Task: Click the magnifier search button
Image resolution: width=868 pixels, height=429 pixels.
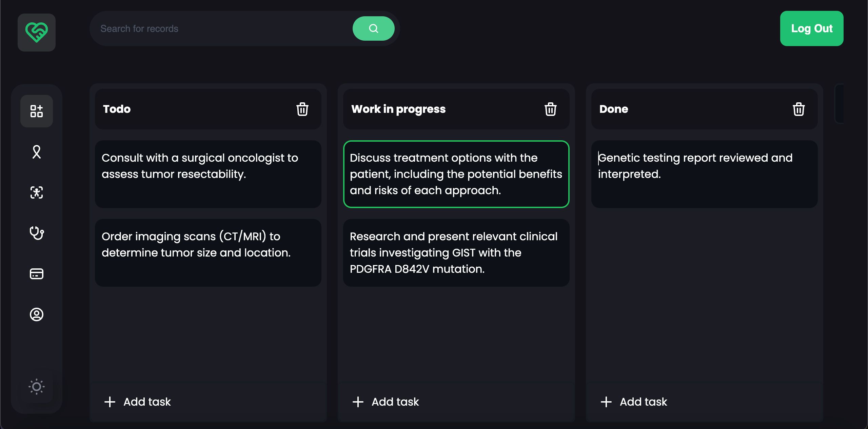Action: 373,28
